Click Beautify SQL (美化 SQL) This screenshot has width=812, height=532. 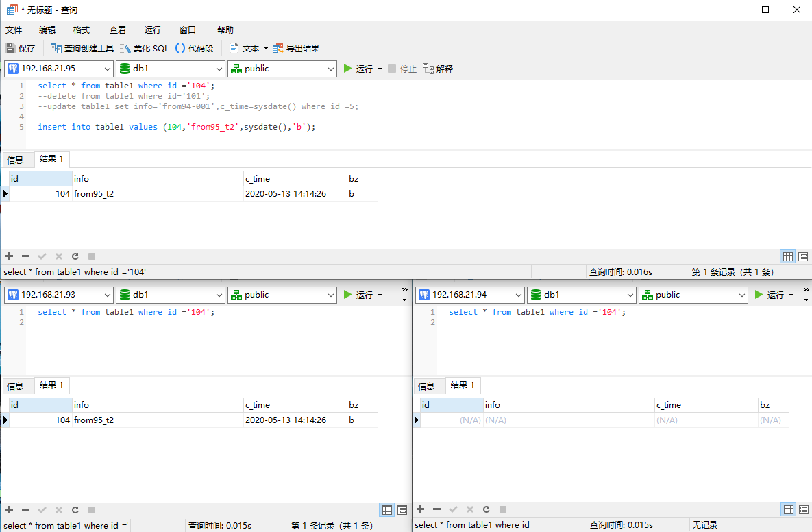pos(145,48)
